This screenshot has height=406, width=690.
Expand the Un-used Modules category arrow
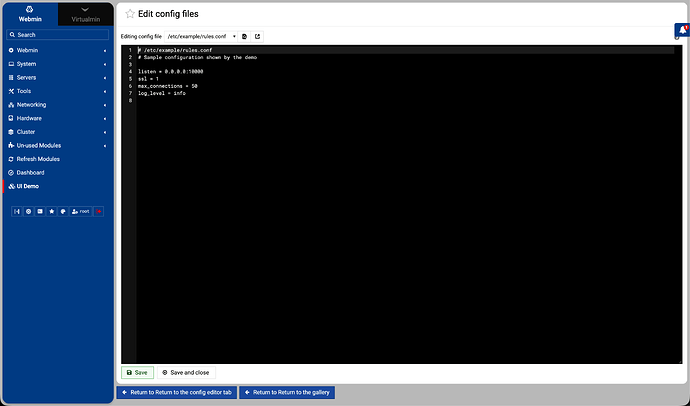105,146
